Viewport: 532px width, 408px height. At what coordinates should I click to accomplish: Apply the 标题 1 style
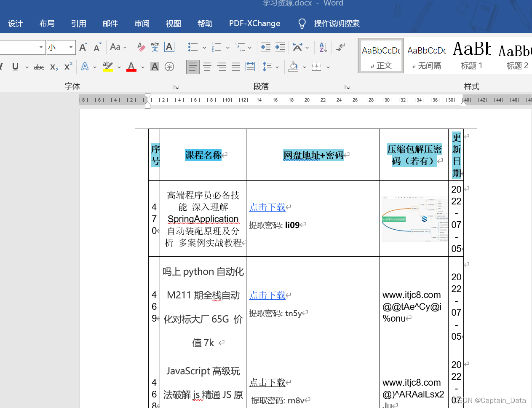(x=472, y=56)
